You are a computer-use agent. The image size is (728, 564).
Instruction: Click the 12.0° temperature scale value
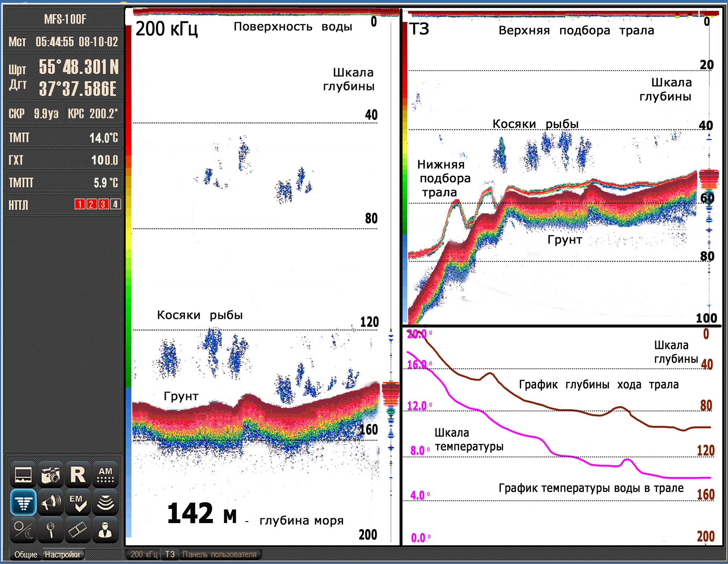point(419,406)
